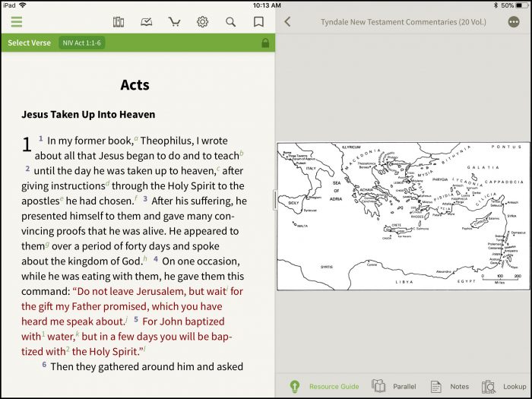Tap the 'Jesus Taken Up Into Heaven' heading
The height and width of the screenshot is (399, 532).
pos(88,114)
